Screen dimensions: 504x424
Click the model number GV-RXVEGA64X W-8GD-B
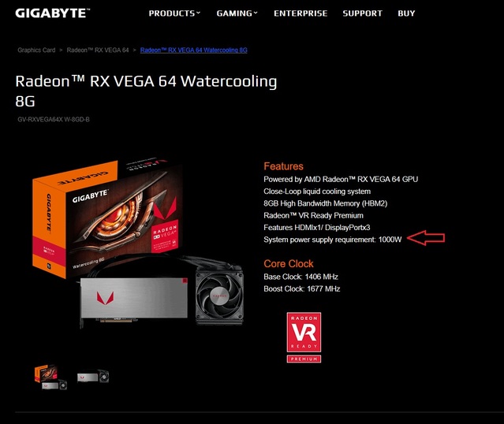54,120
